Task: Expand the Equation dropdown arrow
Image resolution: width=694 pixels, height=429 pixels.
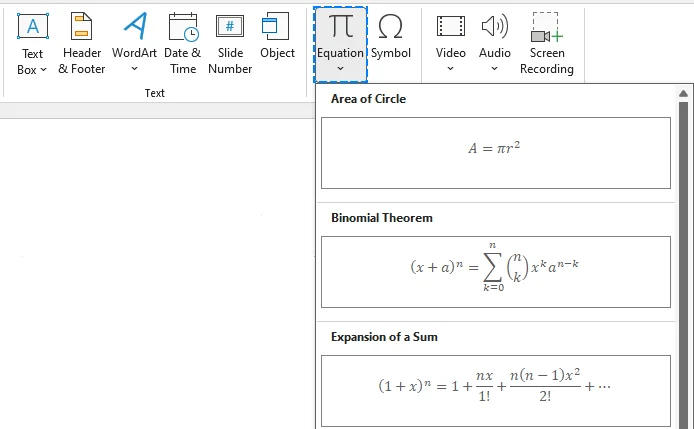Action: tap(340, 69)
